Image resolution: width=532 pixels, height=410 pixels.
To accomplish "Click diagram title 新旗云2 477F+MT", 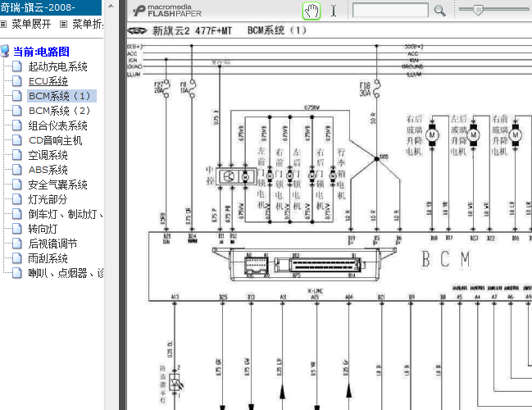I will (x=192, y=31).
